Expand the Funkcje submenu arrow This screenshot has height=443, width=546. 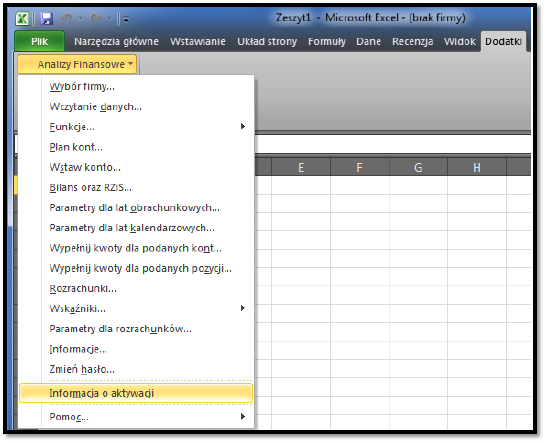click(243, 126)
